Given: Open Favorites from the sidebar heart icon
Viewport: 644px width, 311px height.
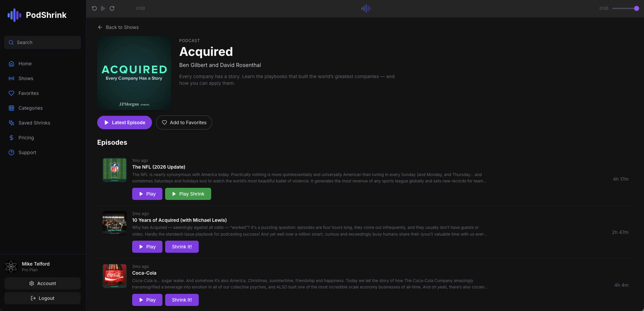Looking at the screenshot, I should click(x=11, y=93).
